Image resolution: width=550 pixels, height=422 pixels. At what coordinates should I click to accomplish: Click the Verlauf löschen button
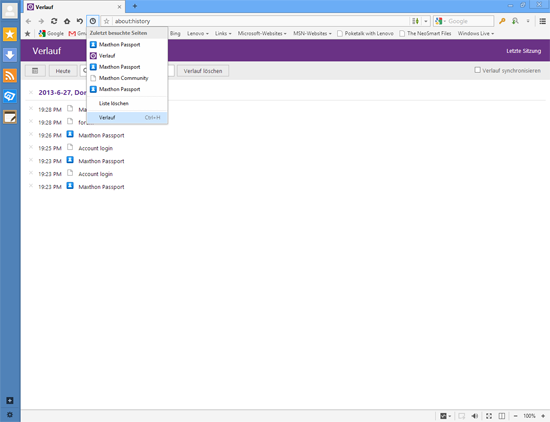pyautogui.click(x=203, y=71)
